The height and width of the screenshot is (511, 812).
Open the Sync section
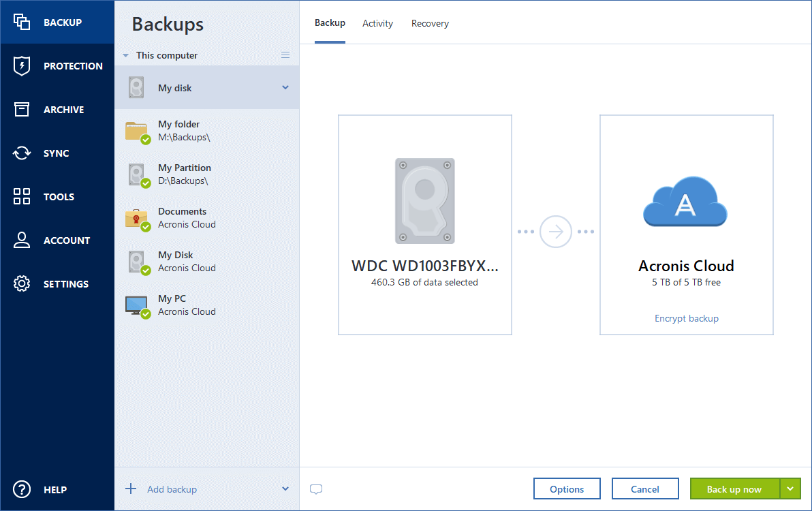57,153
